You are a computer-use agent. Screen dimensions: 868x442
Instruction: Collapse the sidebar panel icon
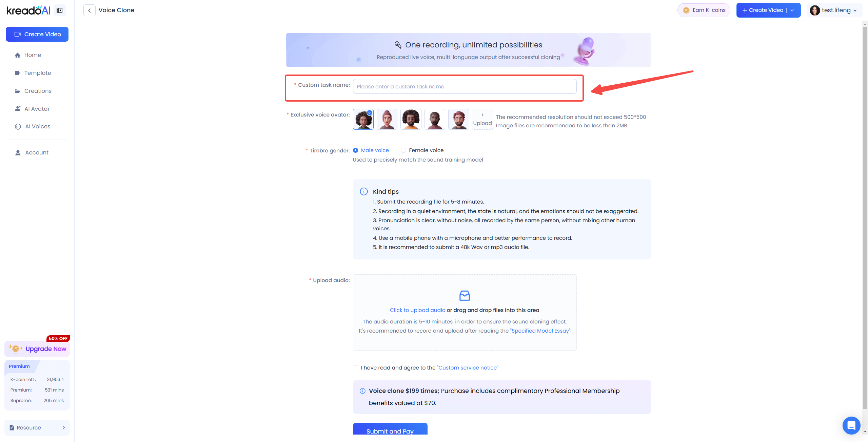(60, 10)
